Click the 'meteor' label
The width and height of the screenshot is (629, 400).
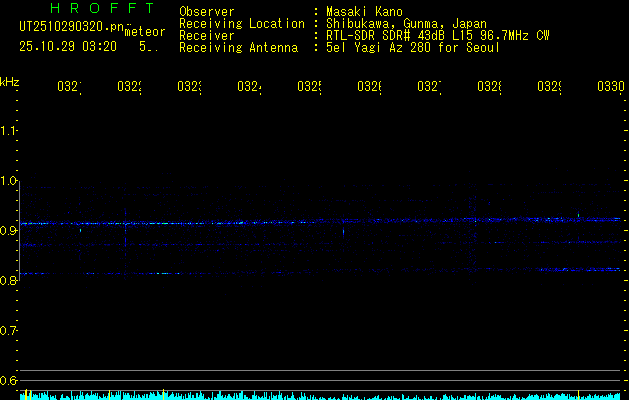pyautogui.click(x=145, y=32)
